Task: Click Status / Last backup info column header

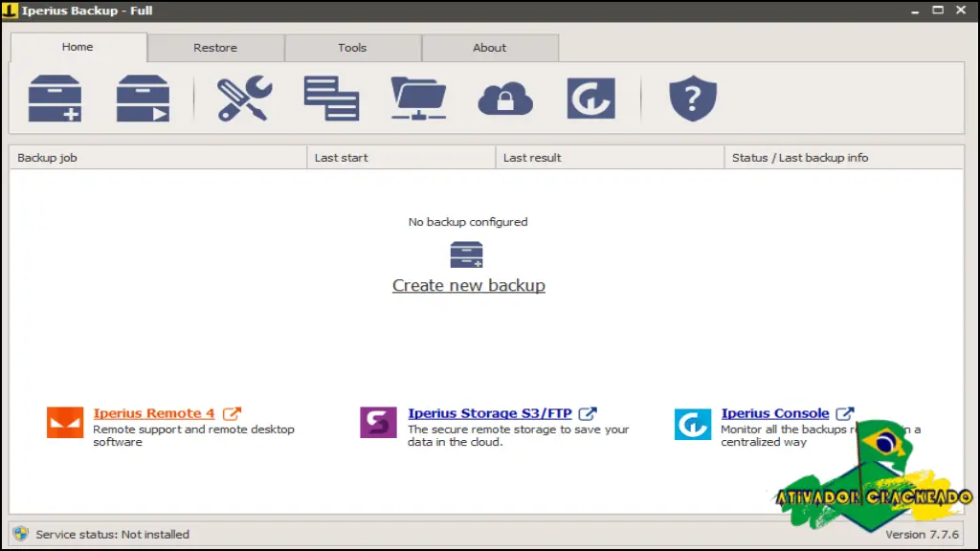Action: tap(844, 158)
